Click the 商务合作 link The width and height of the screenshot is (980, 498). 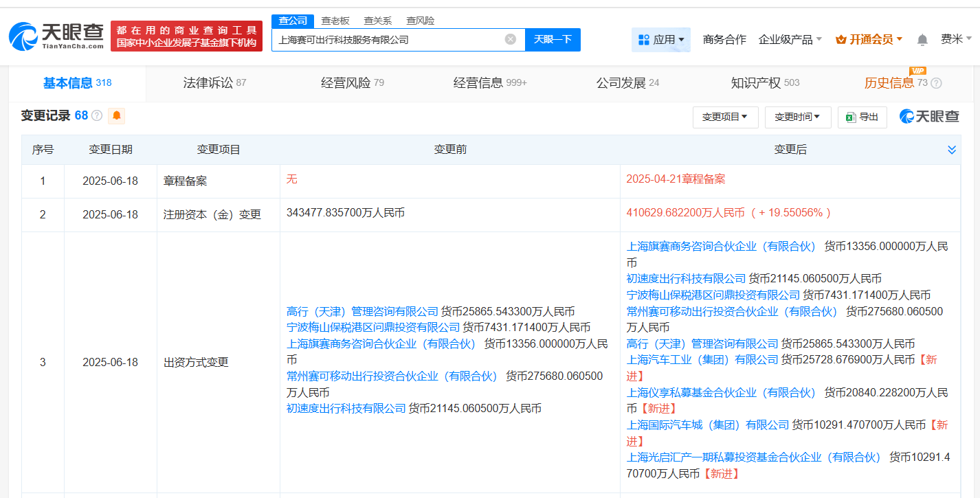[724, 40]
